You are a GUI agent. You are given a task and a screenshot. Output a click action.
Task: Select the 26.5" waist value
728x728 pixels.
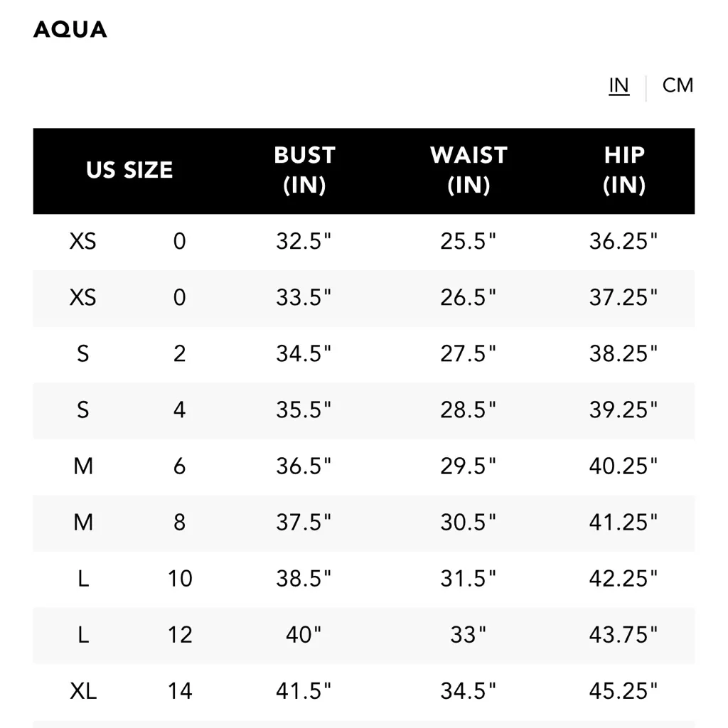click(x=469, y=298)
